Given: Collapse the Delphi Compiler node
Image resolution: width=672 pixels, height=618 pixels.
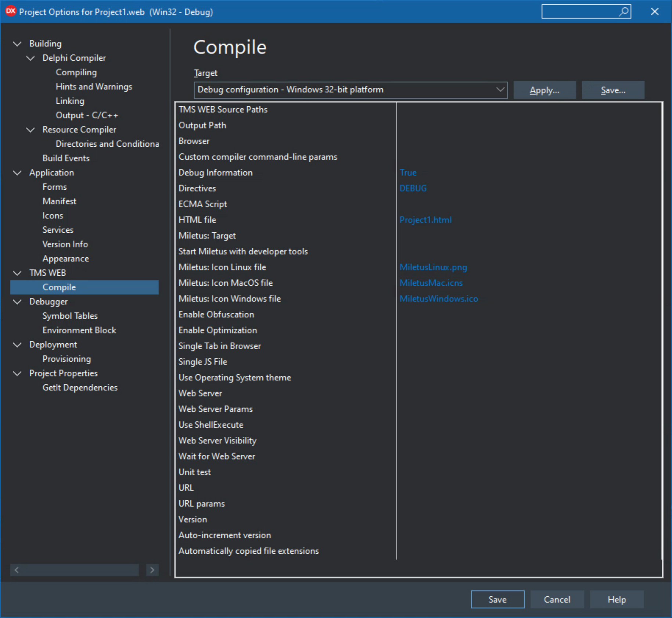Looking at the screenshot, I should tap(31, 58).
